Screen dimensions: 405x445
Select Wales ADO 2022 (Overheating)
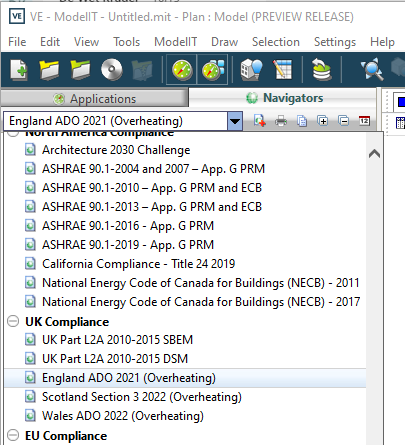[123, 416]
